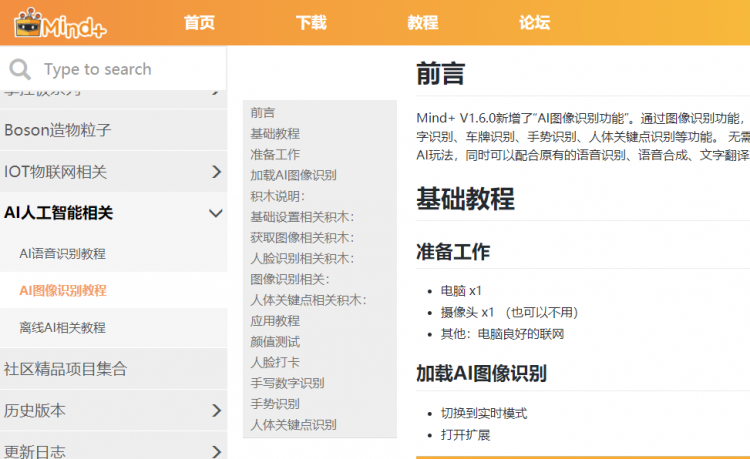Screen dimensions: 750x459
Task: Click the 摄像头 x1 bullet text
Action: [x=509, y=313]
